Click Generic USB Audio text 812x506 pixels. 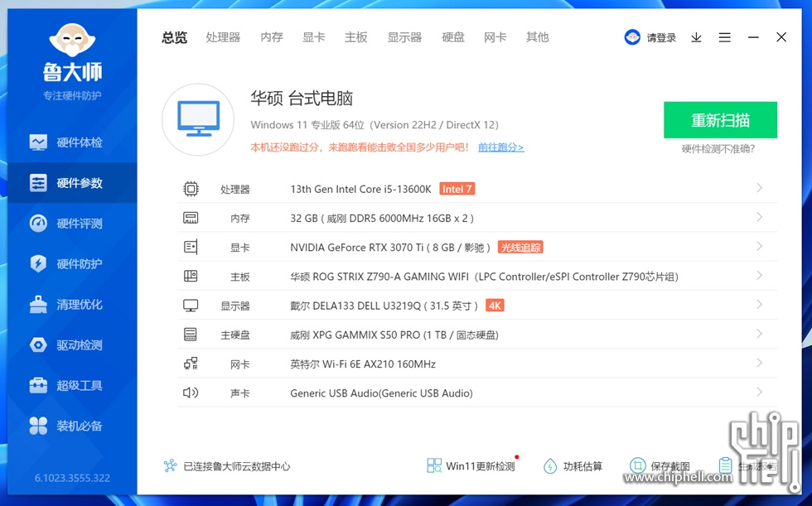pyautogui.click(x=381, y=393)
